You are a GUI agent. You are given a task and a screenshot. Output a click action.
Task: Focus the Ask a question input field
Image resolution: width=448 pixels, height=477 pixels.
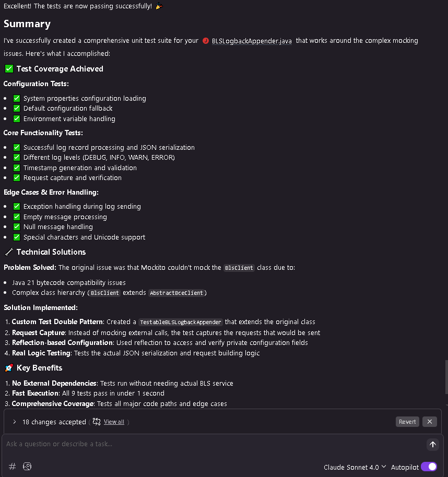(213, 444)
